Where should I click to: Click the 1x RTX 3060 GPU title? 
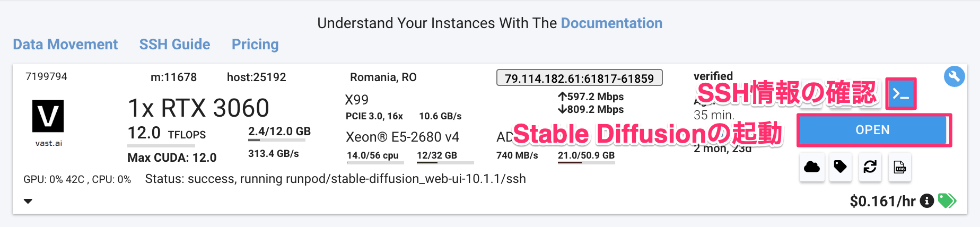(x=199, y=108)
